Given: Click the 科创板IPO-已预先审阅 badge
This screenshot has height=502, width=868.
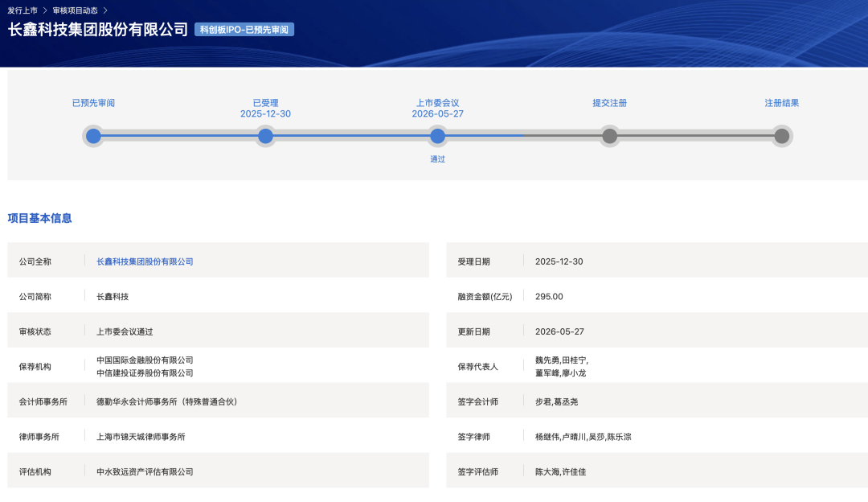Looking at the screenshot, I should tap(244, 30).
